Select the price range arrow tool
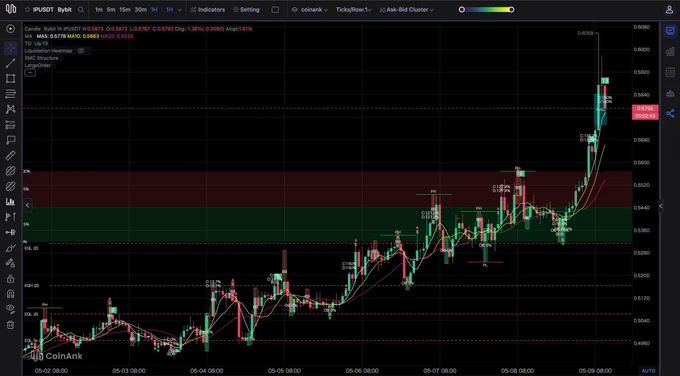Screen dimensions: 680x376 10,232
